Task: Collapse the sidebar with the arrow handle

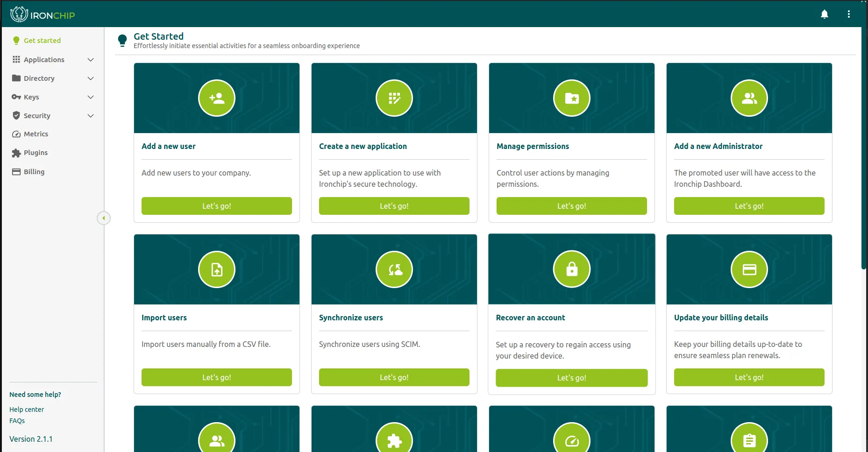Action: [104, 218]
